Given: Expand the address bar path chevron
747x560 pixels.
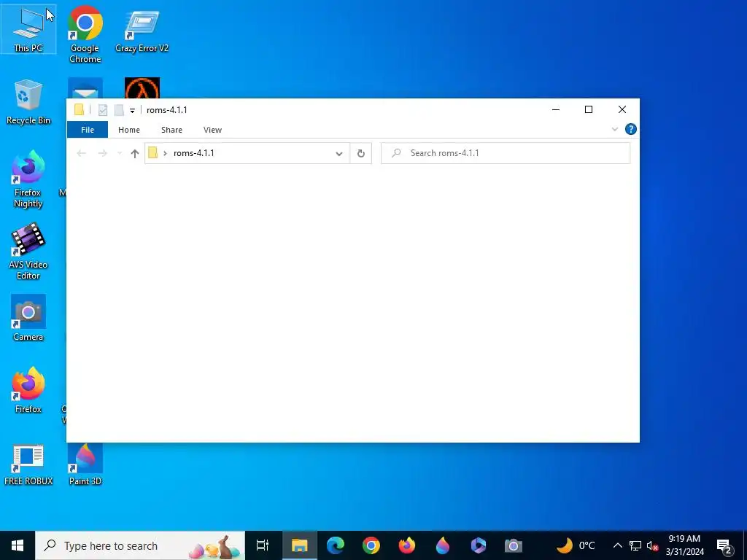Looking at the screenshot, I should tap(166, 153).
